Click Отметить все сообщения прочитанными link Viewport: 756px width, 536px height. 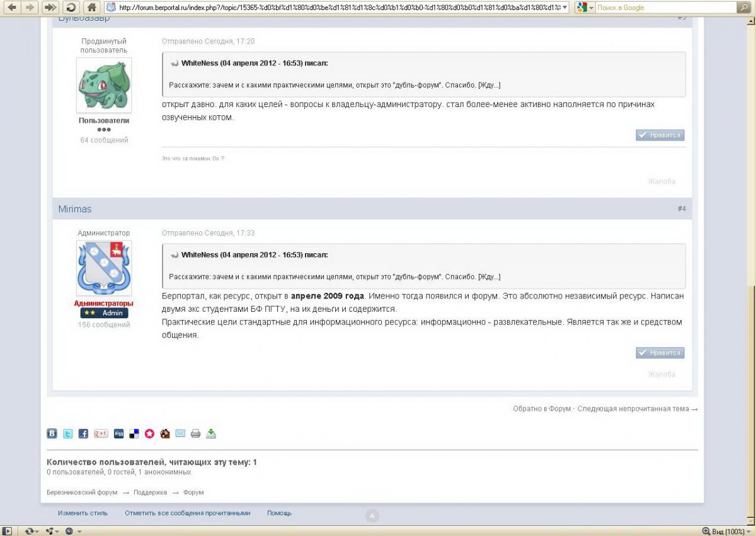pyautogui.click(x=187, y=513)
